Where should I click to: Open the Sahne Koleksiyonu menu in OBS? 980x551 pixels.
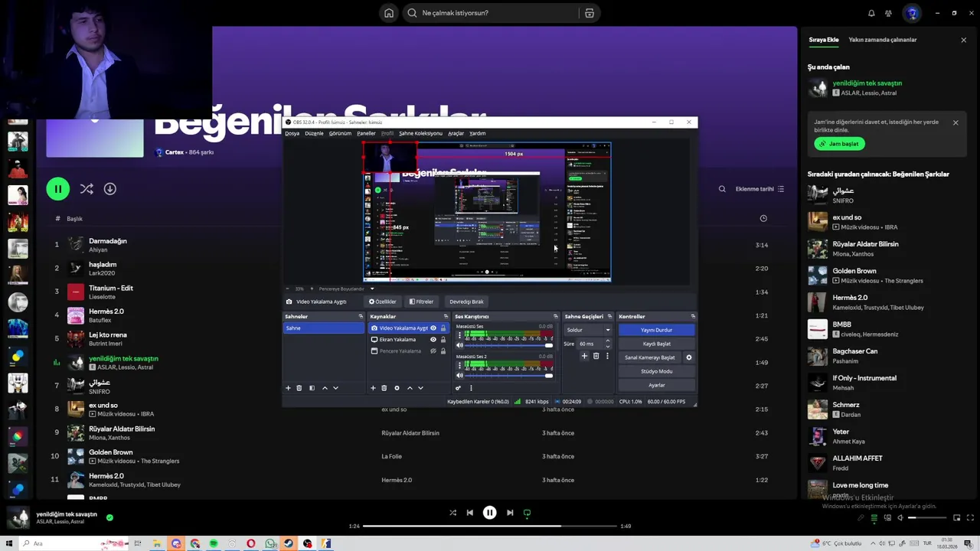[420, 133]
